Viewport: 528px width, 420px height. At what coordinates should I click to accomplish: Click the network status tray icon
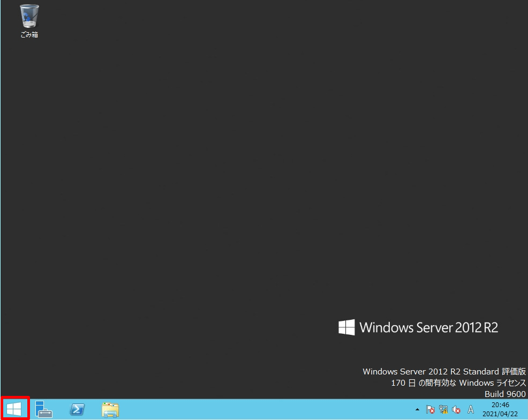tap(443, 410)
